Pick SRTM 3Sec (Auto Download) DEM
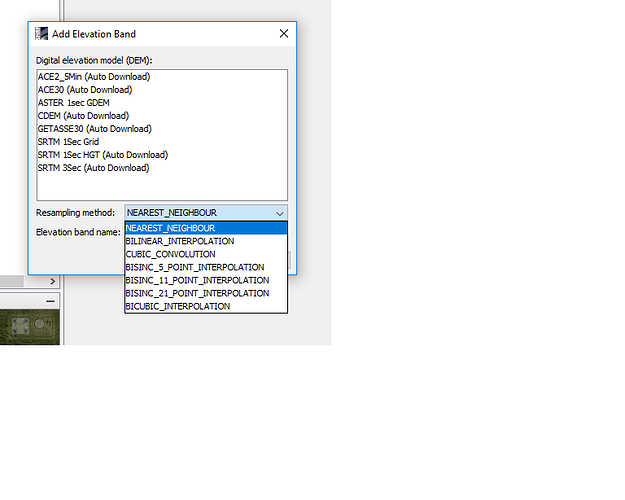The width and height of the screenshot is (625, 500). 162,168
